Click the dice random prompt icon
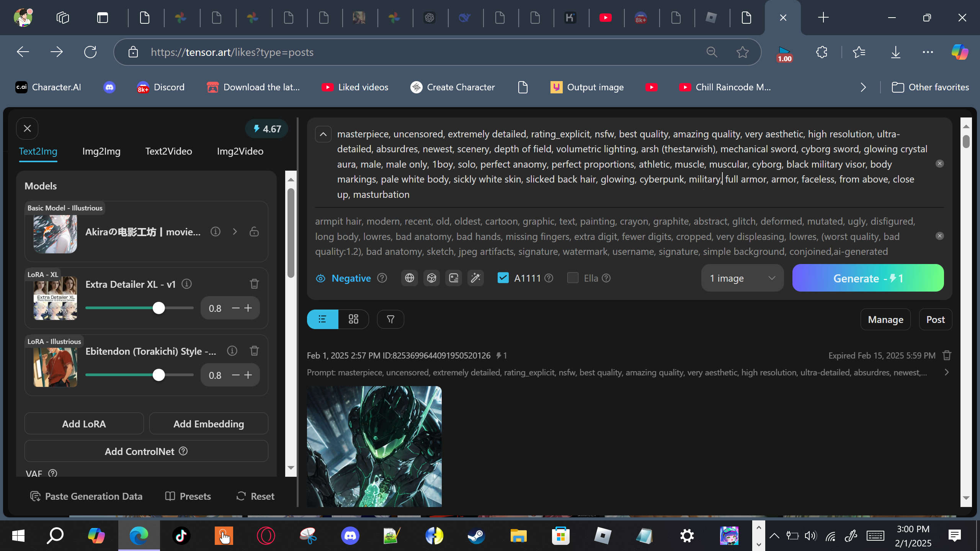Viewport: 980px width, 551px height. [x=431, y=278]
